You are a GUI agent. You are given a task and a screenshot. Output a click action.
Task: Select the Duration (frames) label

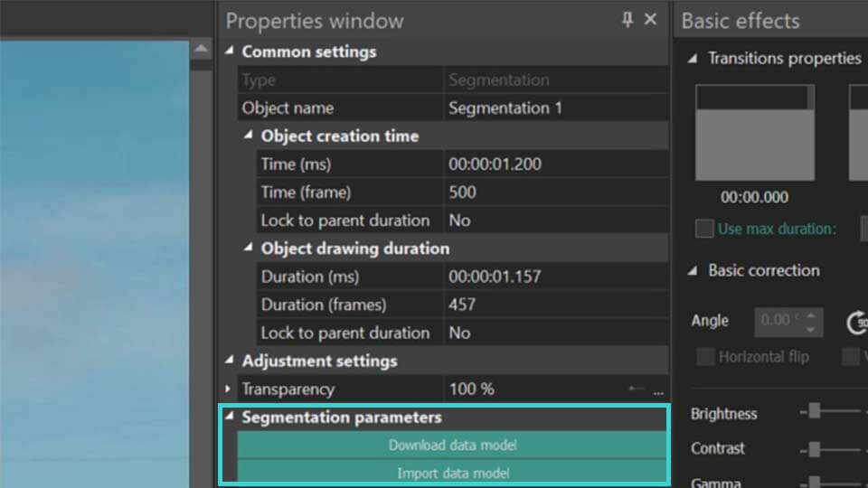coord(324,305)
